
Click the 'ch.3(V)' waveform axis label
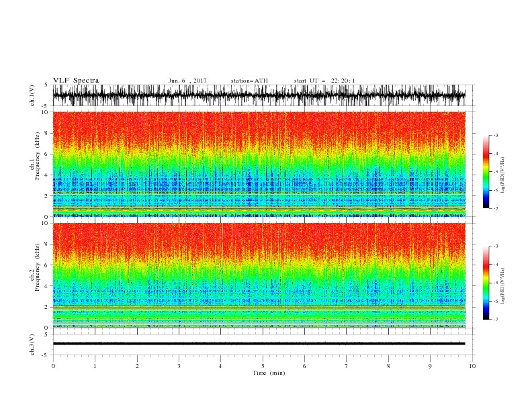[32, 345]
